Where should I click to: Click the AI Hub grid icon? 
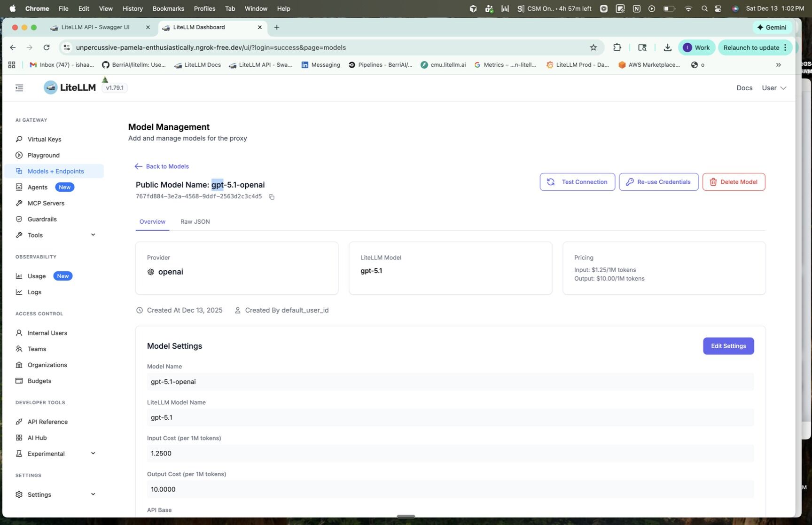click(x=19, y=438)
